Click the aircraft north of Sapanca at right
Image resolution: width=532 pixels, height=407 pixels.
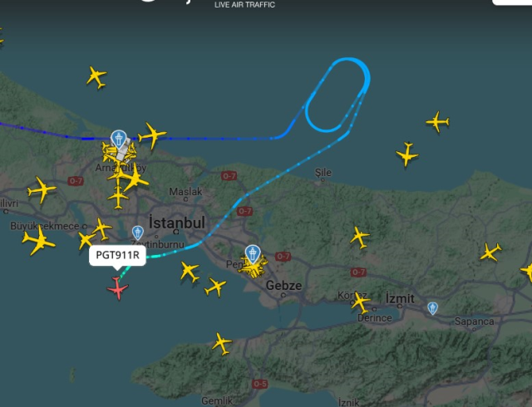pyautogui.click(x=490, y=252)
